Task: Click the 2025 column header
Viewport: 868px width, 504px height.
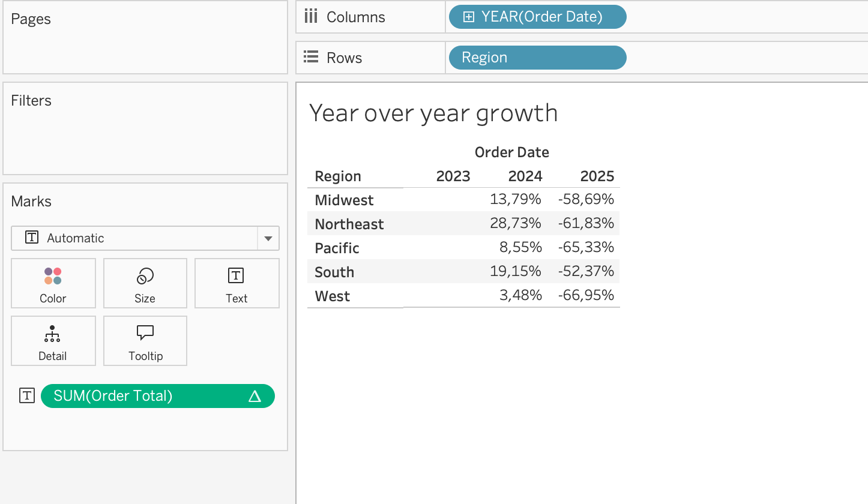Action: tap(597, 176)
